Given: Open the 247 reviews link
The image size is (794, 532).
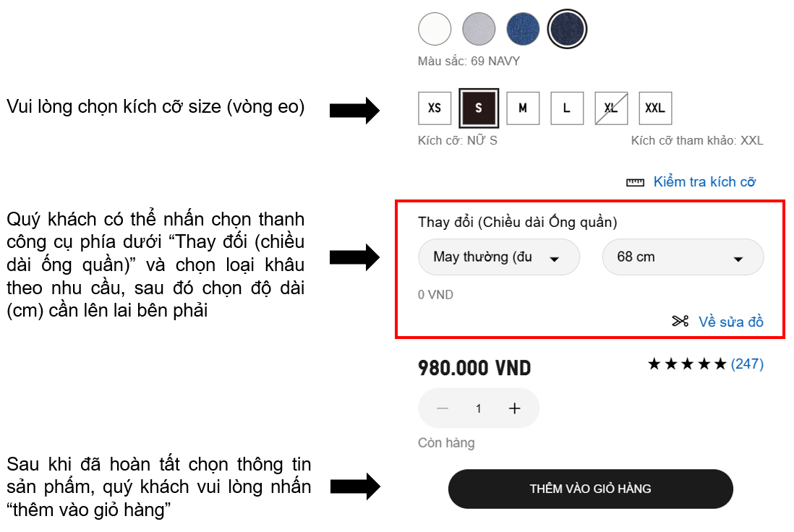Looking at the screenshot, I should 747,364.
